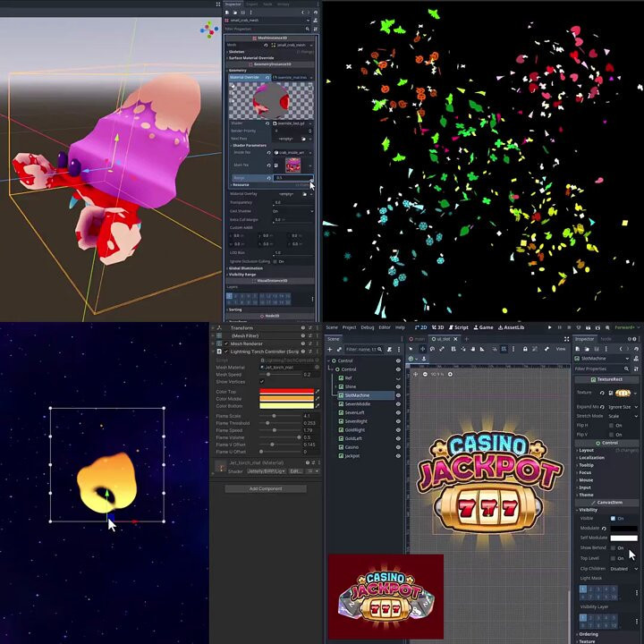
Task: Expand the Ordering section
Action: point(589,634)
